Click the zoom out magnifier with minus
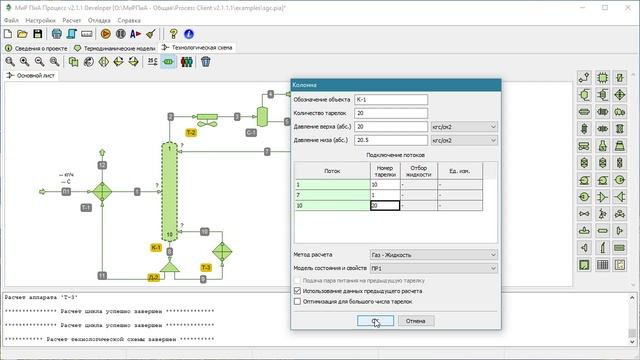 (40, 62)
